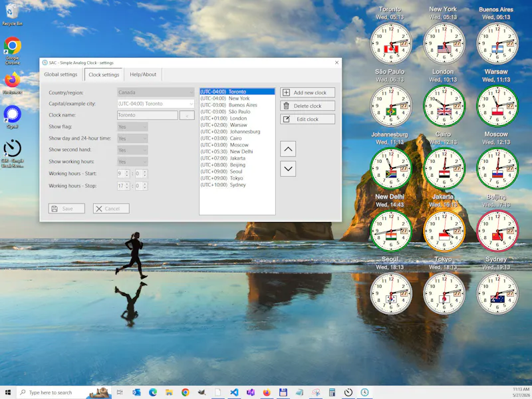Click the Seoul analog clock widget
This screenshot has height=399, width=532.
(391, 293)
